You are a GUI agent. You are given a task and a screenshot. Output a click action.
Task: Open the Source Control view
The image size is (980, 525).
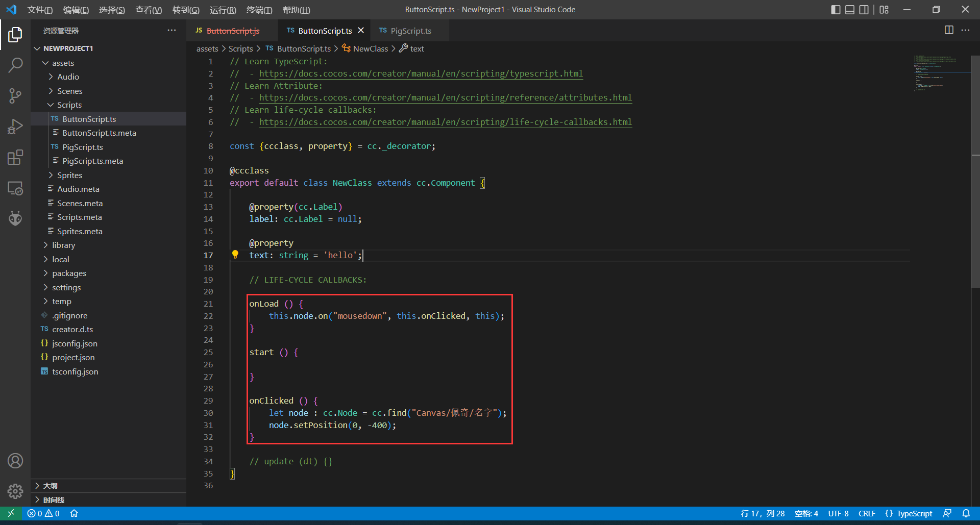(15, 95)
